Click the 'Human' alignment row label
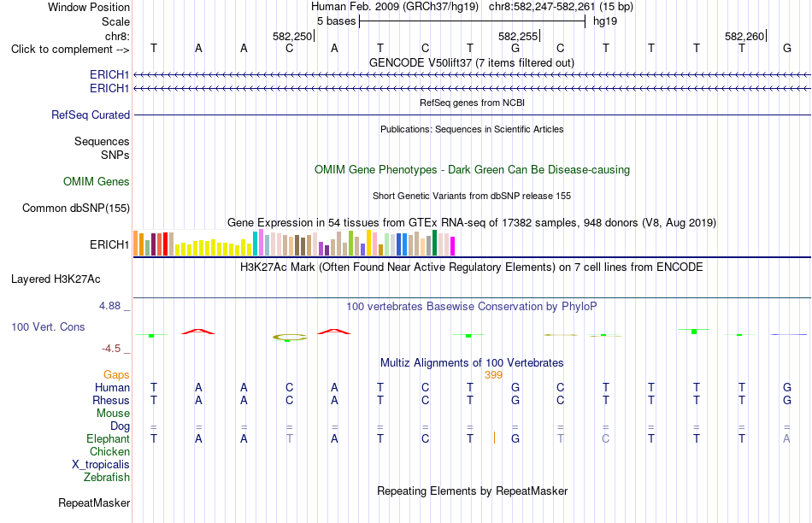Image resolution: width=812 pixels, height=523 pixels. coord(112,387)
